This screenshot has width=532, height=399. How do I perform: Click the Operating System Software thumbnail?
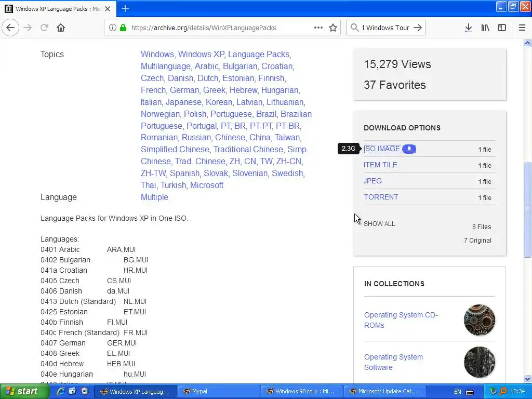(479, 362)
